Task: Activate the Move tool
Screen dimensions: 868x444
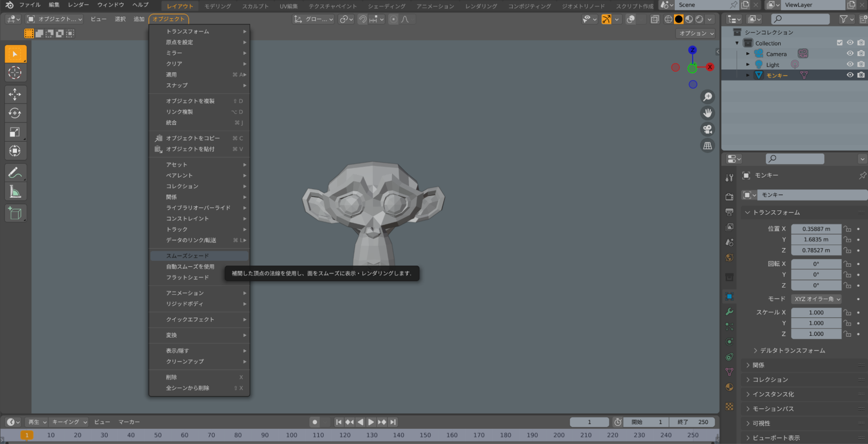Action: (15, 94)
